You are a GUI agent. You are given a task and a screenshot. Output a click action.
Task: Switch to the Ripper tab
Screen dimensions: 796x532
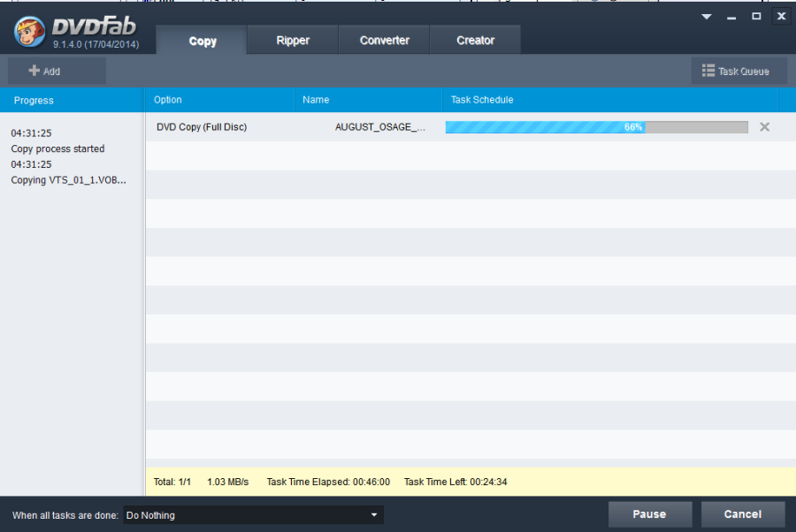(x=293, y=40)
